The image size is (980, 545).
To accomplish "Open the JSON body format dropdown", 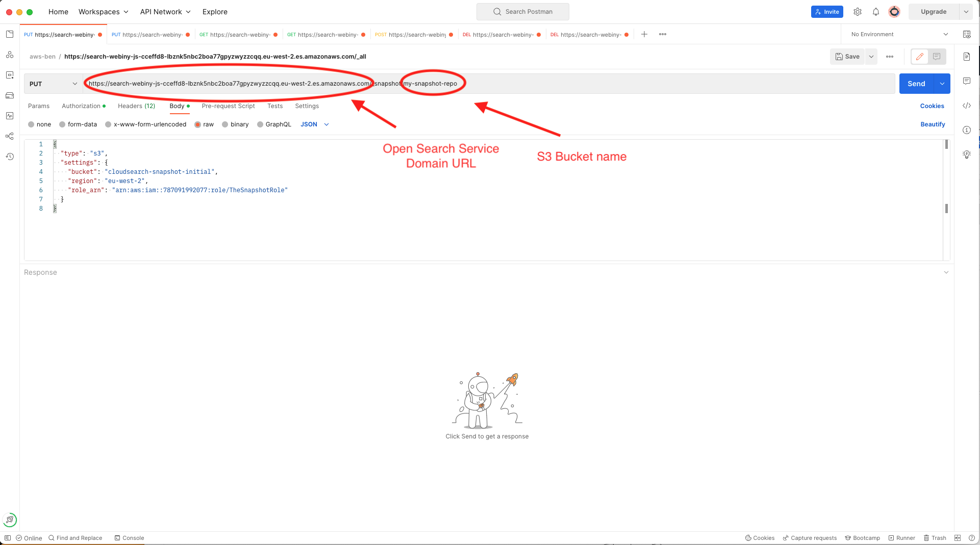I will [314, 124].
